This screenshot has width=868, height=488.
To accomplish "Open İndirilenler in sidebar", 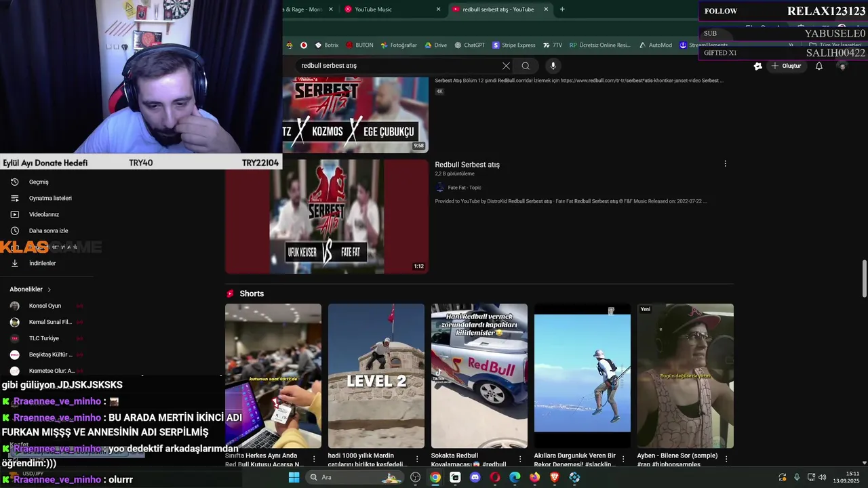I will click(42, 264).
